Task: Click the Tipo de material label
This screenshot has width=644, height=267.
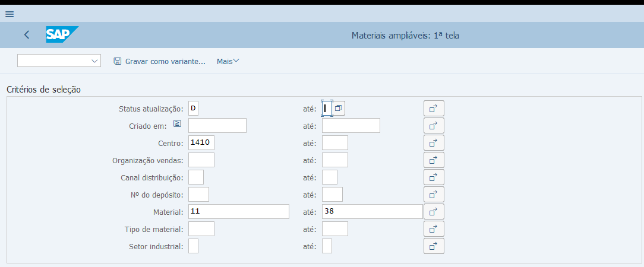Action: click(x=154, y=229)
